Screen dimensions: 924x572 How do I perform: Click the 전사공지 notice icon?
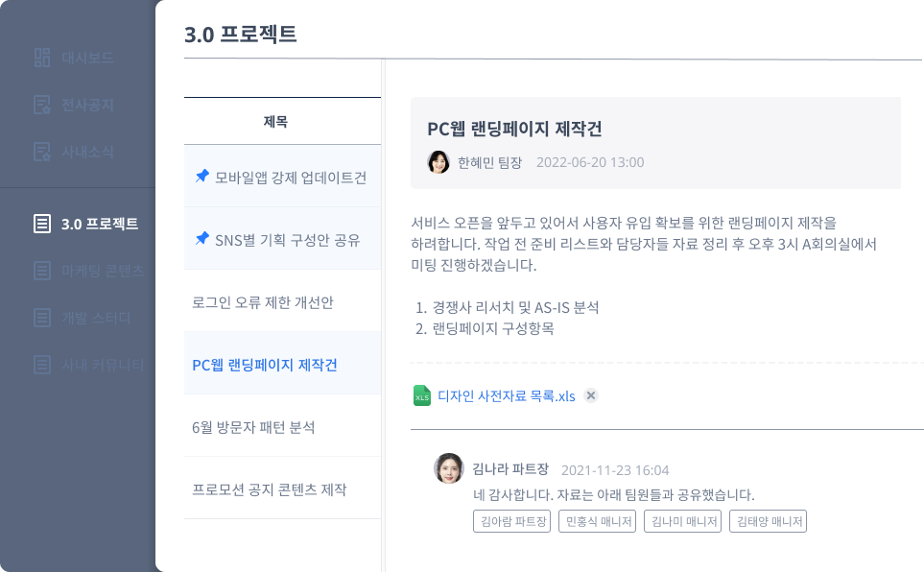41,105
